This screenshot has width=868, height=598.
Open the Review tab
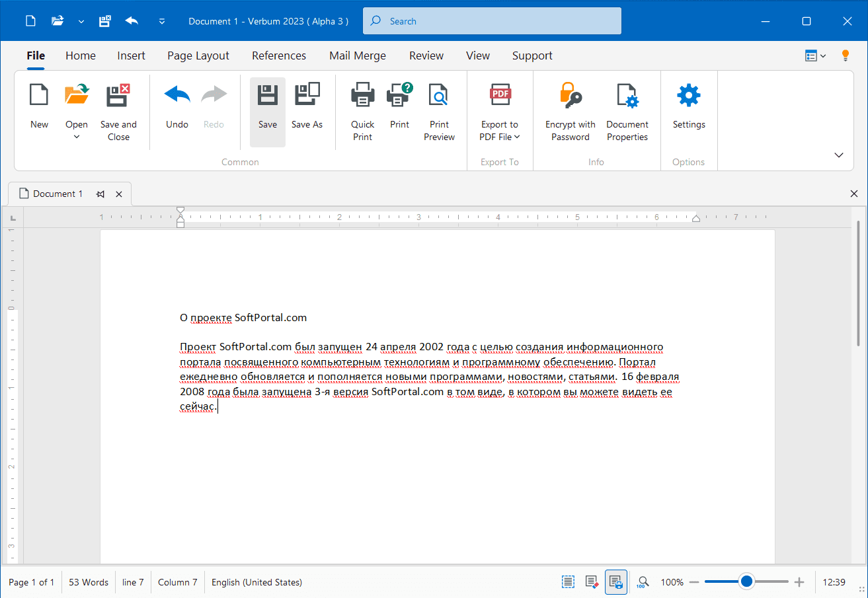point(426,56)
